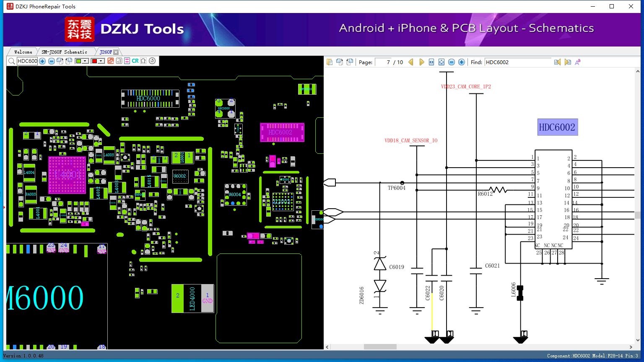The image size is (644, 362).
Task: Click the DZKJ app icon in title bar
Action: [x=10, y=6]
